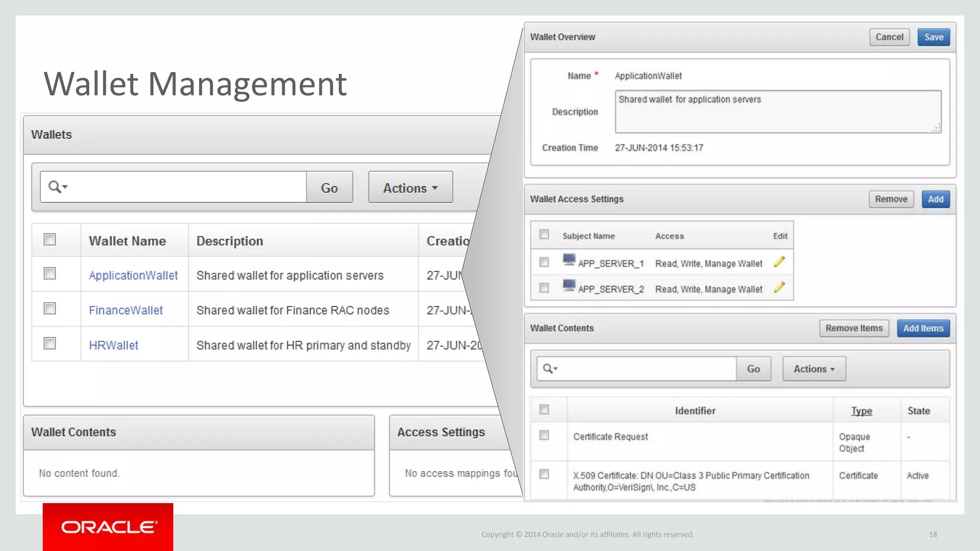Click pencil edit icon for APP_SERVER_1

tap(779, 262)
